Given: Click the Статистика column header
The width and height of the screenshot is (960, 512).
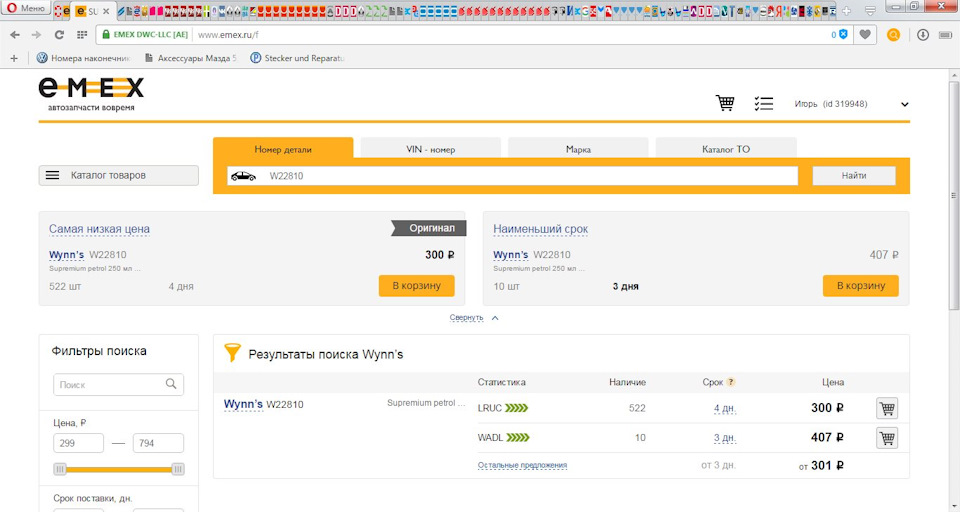Looking at the screenshot, I should click(501, 382).
